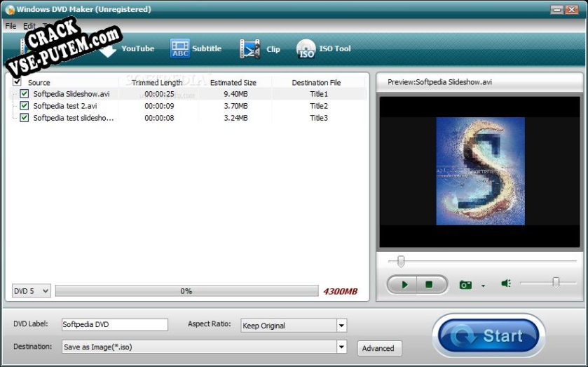The image size is (588, 367).
Task: Expand the snapshot options arrow
Action: pos(483,286)
